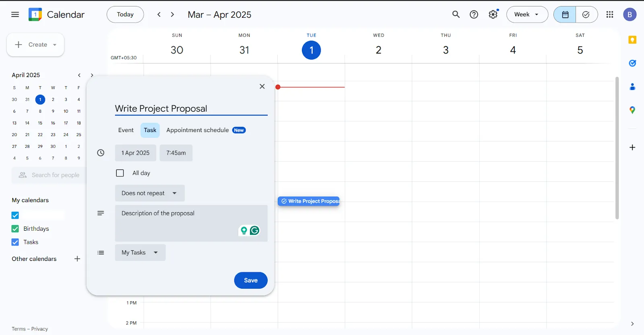Click the My calendars heading
This screenshot has height=335, width=644.
[30, 200]
